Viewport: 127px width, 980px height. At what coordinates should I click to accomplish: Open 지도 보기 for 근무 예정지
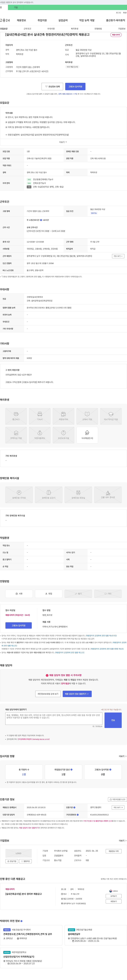(118, 256)
